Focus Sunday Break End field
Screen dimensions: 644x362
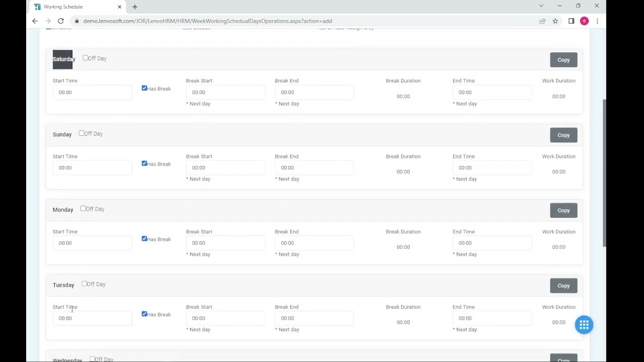[314, 168]
